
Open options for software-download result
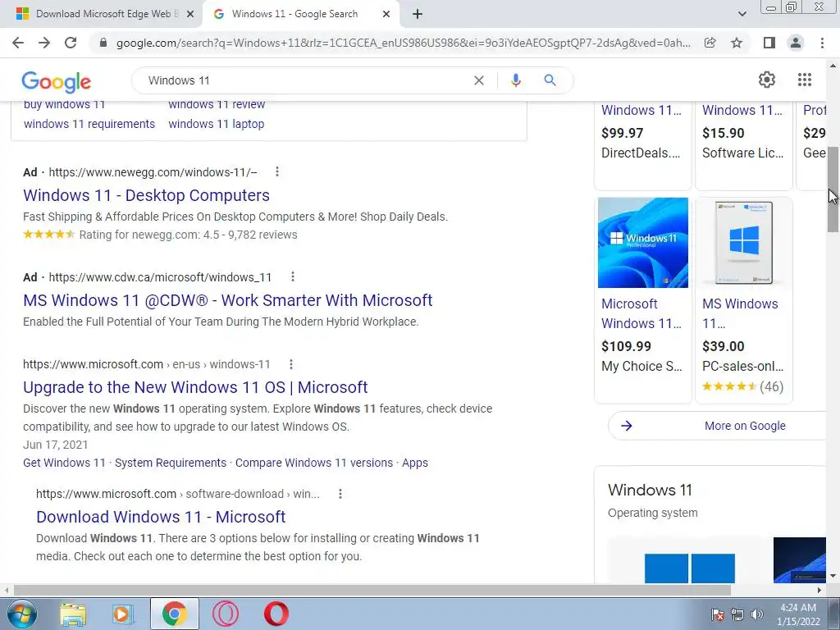tap(340, 494)
